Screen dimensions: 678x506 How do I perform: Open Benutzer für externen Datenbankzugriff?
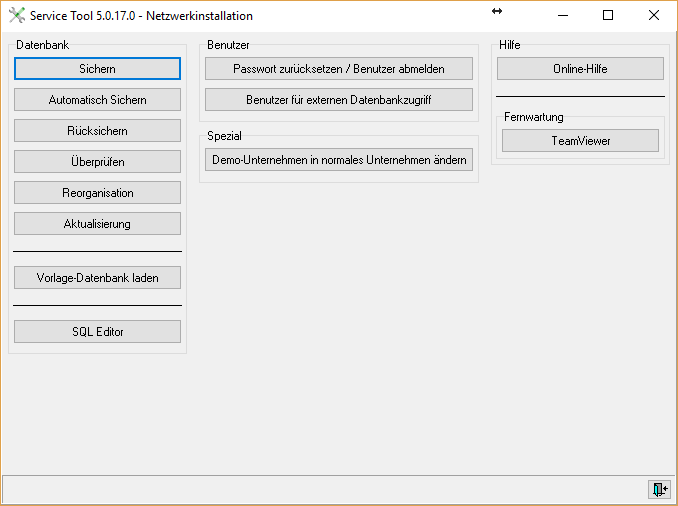338,100
